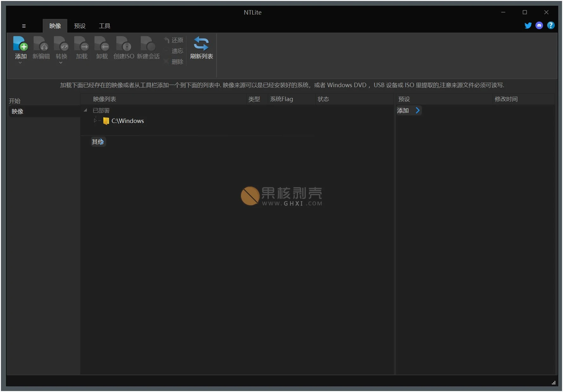Open the hamburger menu
Viewport: 563px width, 392px height.
pyautogui.click(x=24, y=26)
